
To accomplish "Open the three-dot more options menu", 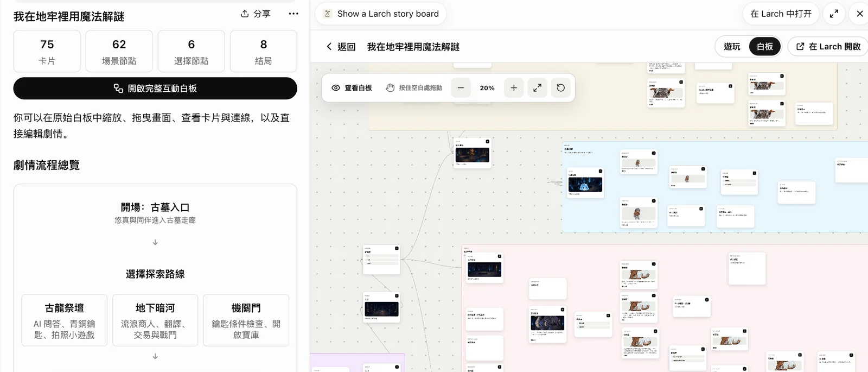I will click(x=293, y=14).
